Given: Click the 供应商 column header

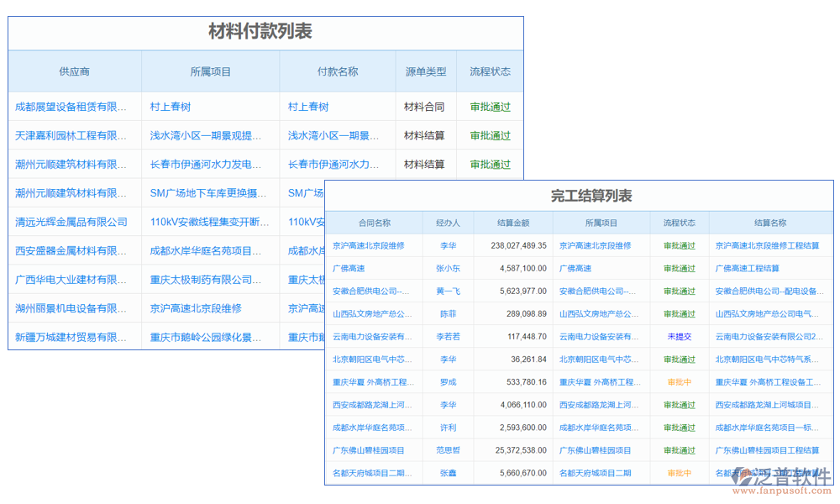Looking at the screenshot, I should [74, 71].
